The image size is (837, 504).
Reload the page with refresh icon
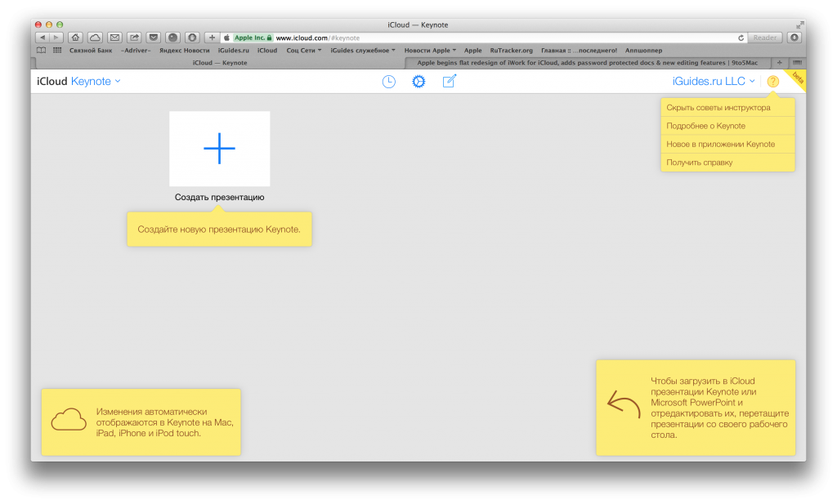741,38
